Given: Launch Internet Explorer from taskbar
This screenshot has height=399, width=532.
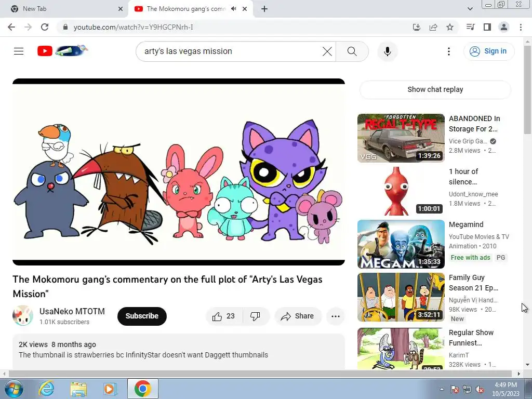Looking at the screenshot, I should pos(46,389).
